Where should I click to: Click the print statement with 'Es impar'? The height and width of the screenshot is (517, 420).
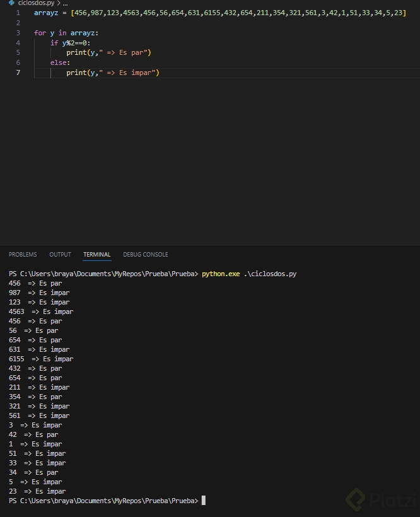click(113, 73)
